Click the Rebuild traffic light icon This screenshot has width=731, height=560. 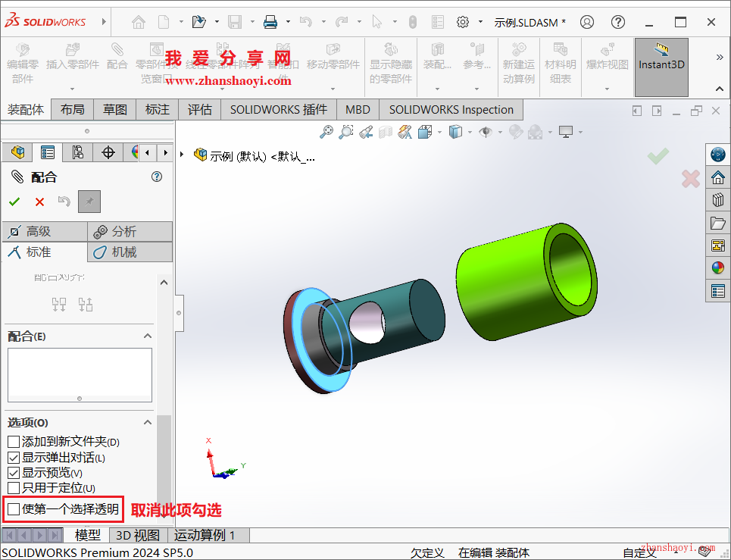coord(413,22)
